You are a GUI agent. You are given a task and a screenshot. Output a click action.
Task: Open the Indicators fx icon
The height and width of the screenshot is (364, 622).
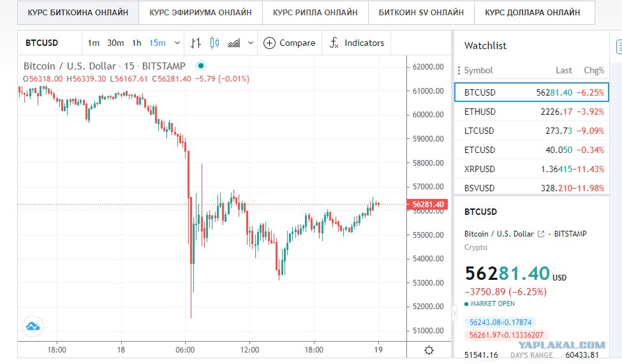(x=334, y=43)
